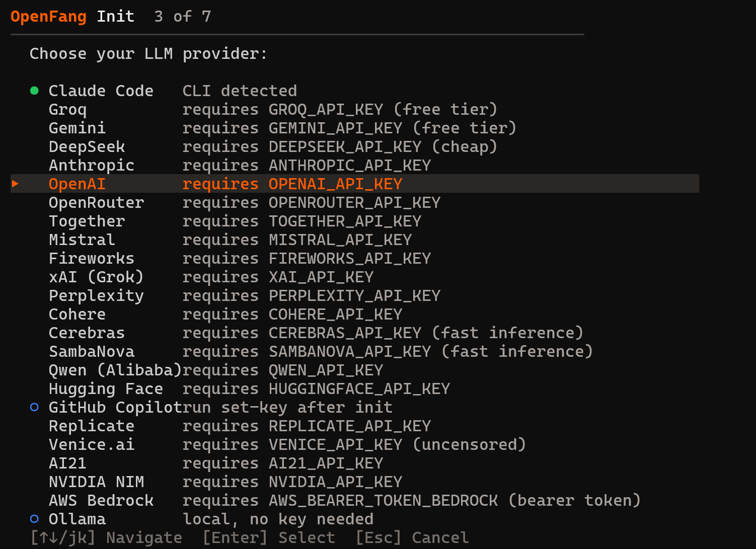Pick the AWS Bedrock bearer token option
The image size is (756, 549).
coord(101,500)
